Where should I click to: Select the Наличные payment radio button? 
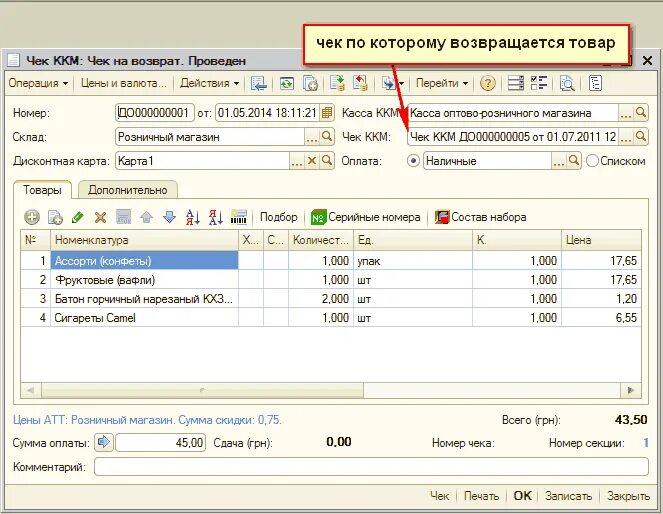pyautogui.click(x=413, y=161)
